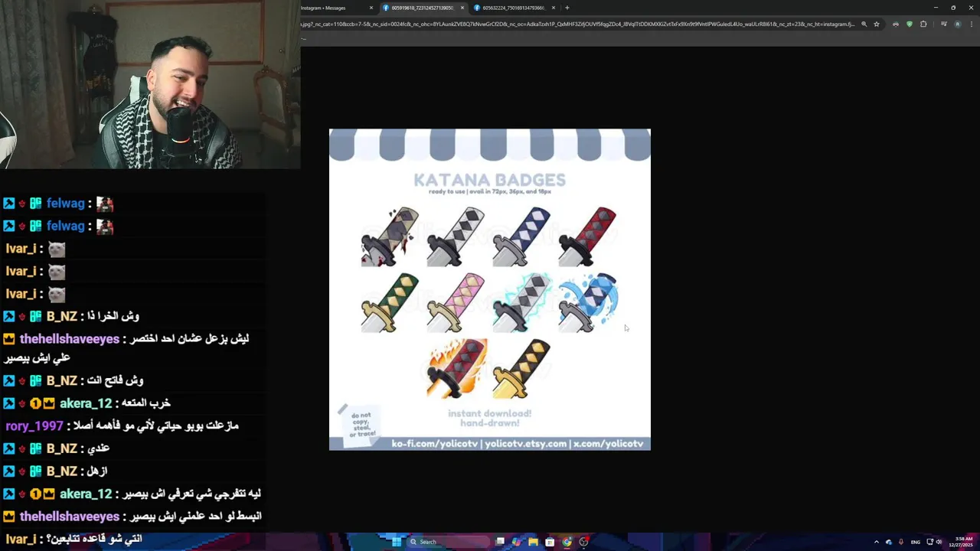This screenshot has height=551, width=980.
Task: Click the taskbar Search box
Action: (448, 542)
